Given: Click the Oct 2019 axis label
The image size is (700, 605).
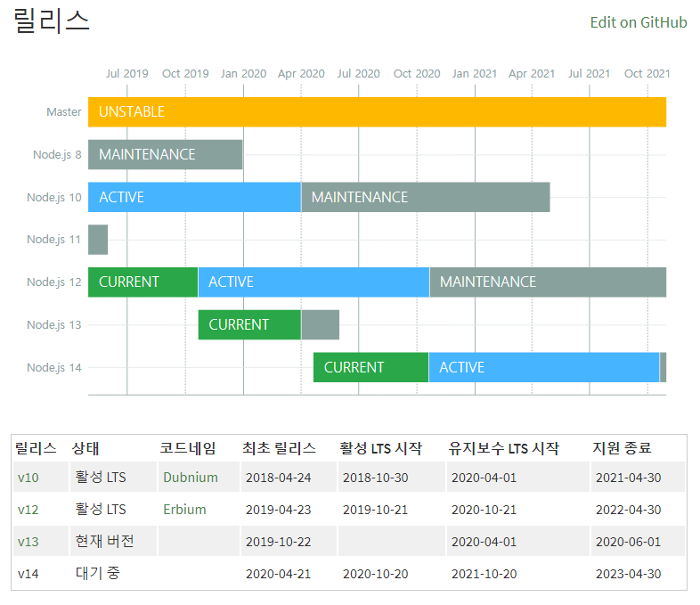Looking at the screenshot, I should click(x=185, y=74).
